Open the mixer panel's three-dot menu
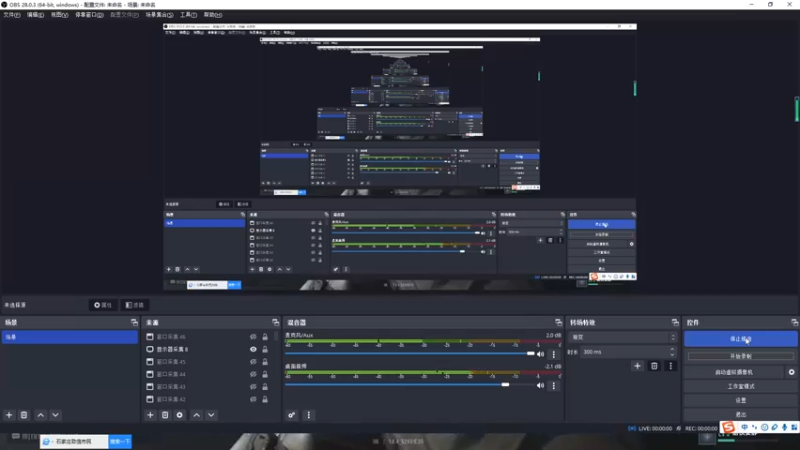The image size is (800, 450). tap(309, 415)
